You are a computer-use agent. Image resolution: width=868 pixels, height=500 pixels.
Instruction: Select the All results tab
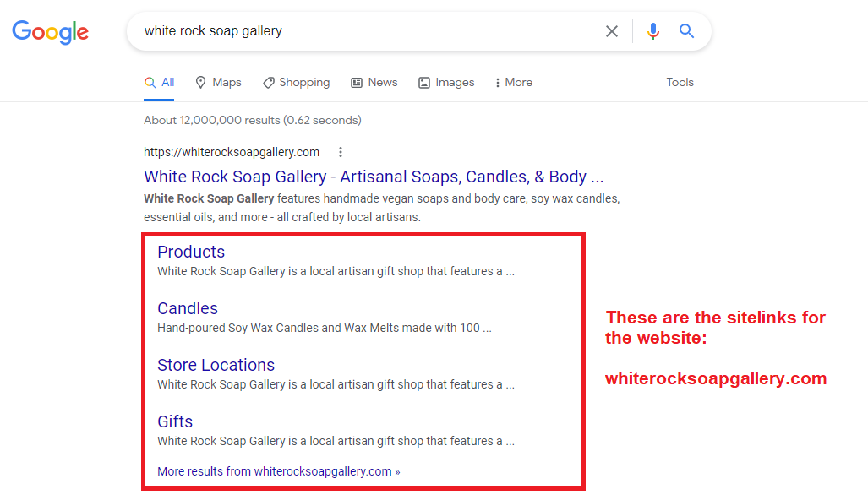[160, 83]
